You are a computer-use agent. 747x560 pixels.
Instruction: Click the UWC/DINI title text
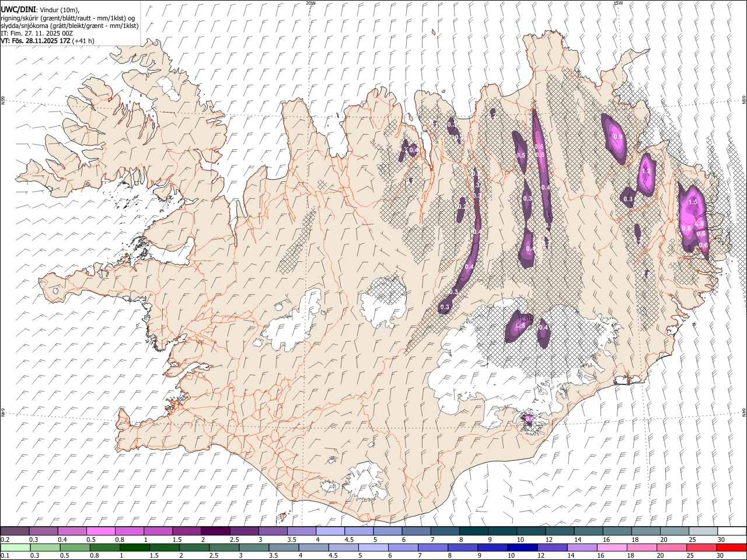point(18,10)
